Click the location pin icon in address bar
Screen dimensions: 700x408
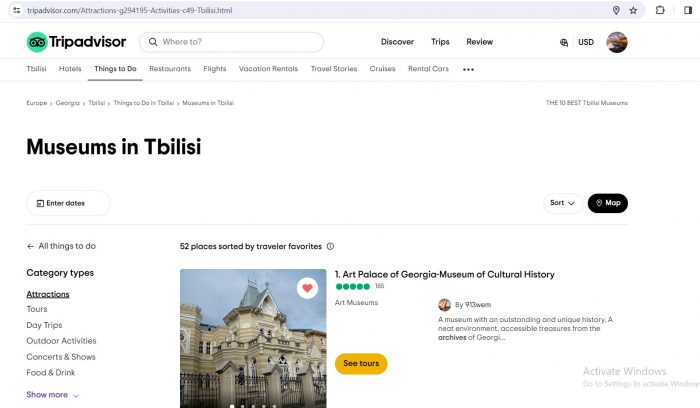click(x=616, y=10)
